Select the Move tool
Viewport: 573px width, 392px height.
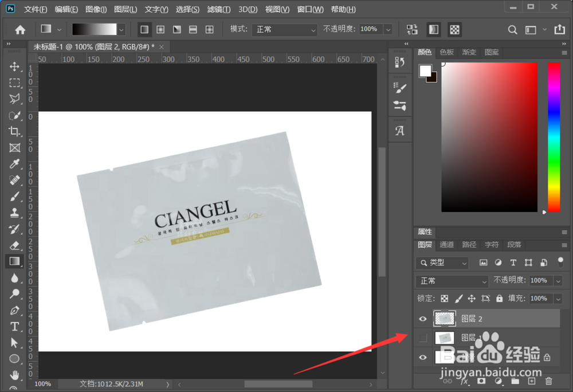[14, 66]
